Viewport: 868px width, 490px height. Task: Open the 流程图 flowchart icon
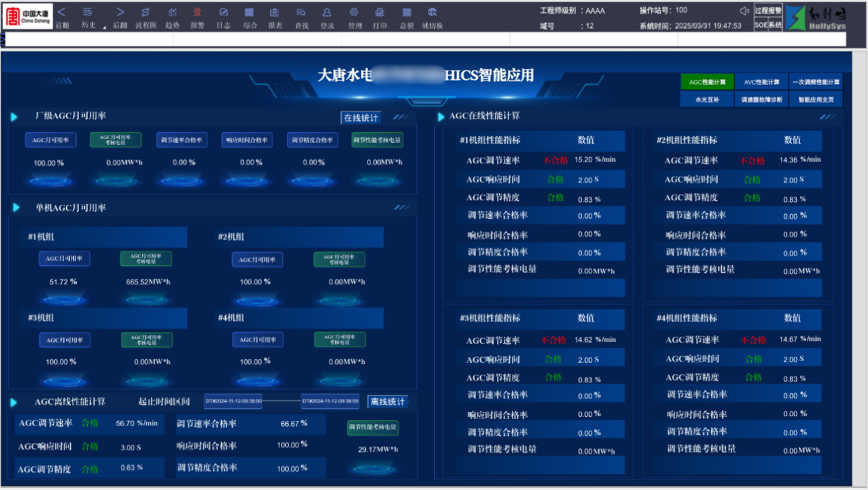(145, 13)
